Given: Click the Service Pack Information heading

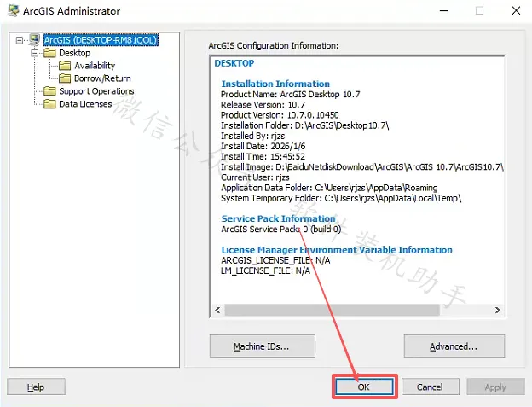Looking at the screenshot, I should (x=278, y=218).
